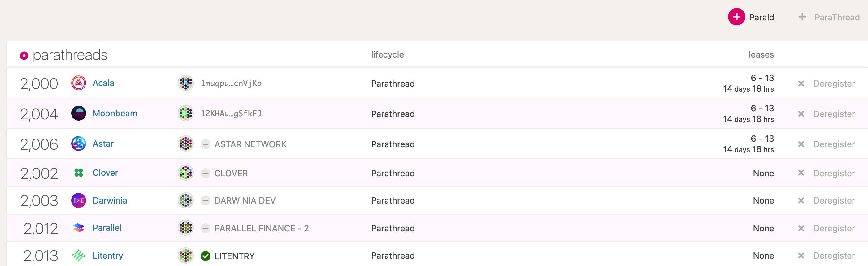Click the Darwinia chain logo icon
This screenshot has width=868, height=266.
coord(79,201)
